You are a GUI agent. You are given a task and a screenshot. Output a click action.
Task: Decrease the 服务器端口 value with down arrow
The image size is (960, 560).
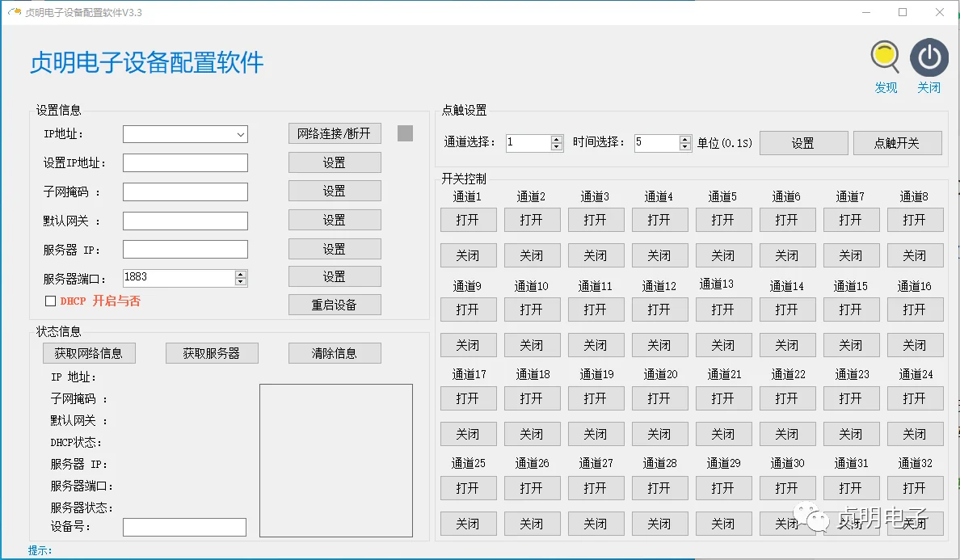241,281
